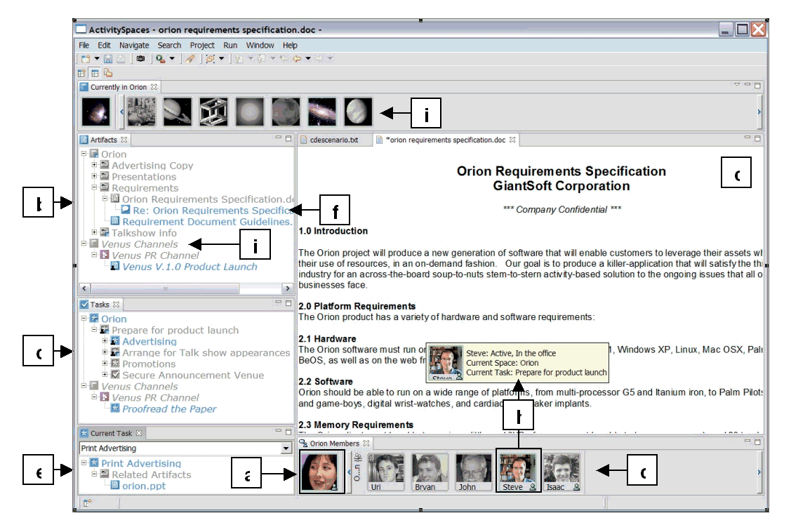Click the Secure Announcement Venue task checkbox icon
This screenshot has height=532, width=791.
click(x=115, y=375)
